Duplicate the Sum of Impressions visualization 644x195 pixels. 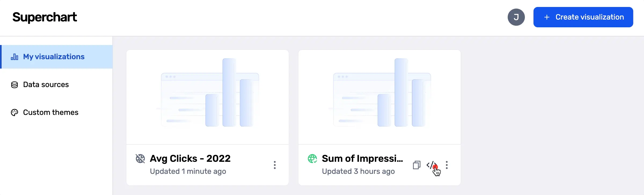416,165
